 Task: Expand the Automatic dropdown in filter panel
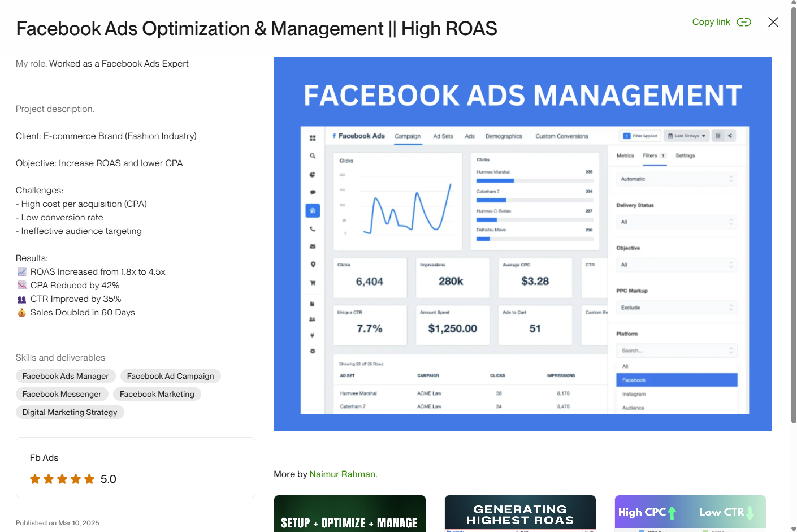click(677, 179)
